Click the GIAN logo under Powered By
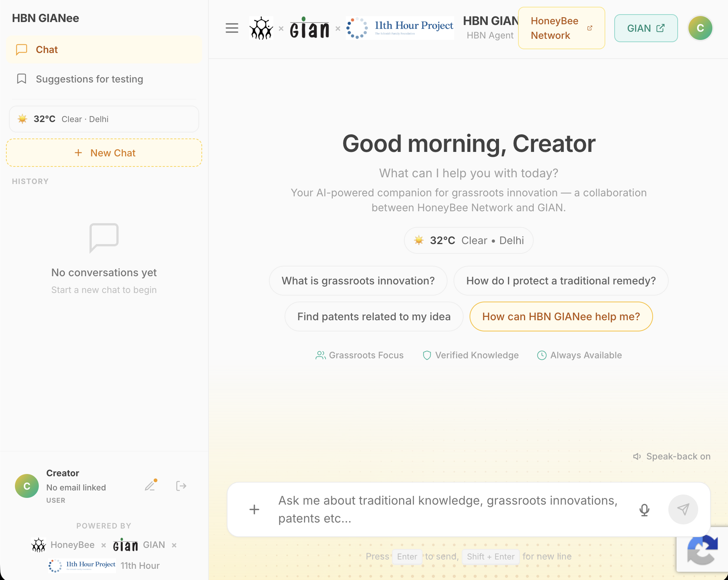Image resolution: width=728 pixels, height=580 pixels. [126, 545]
